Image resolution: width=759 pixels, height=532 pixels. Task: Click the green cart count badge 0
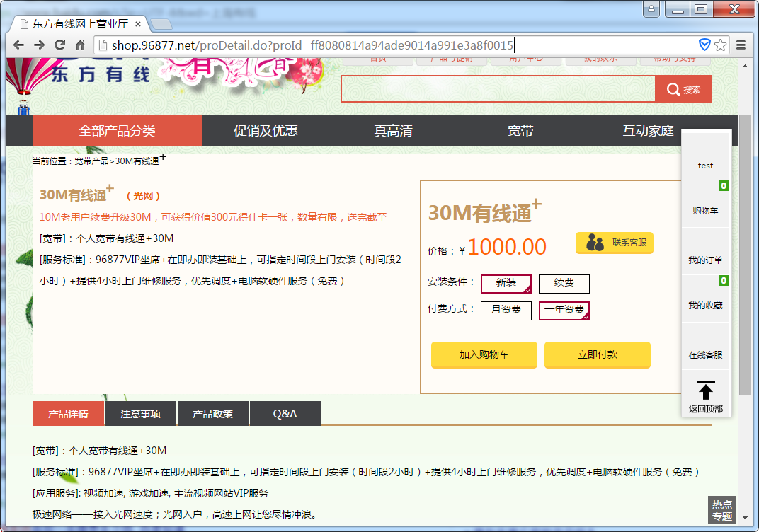724,186
